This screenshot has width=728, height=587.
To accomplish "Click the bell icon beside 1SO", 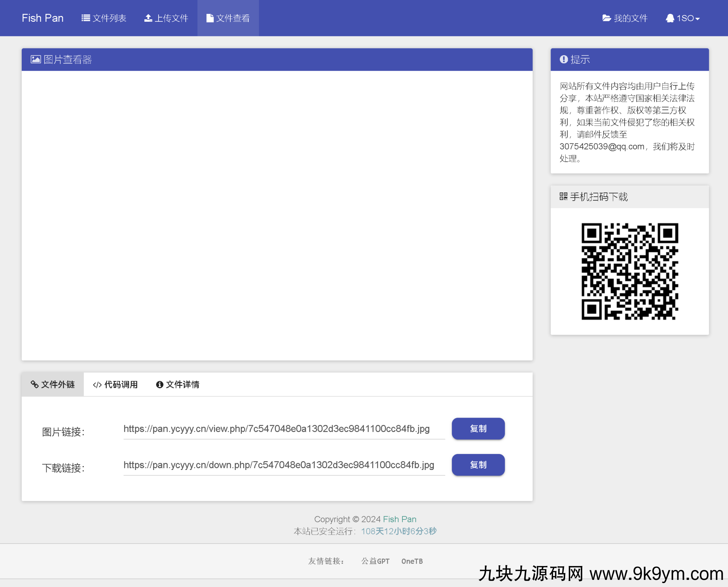I will (670, 18).
